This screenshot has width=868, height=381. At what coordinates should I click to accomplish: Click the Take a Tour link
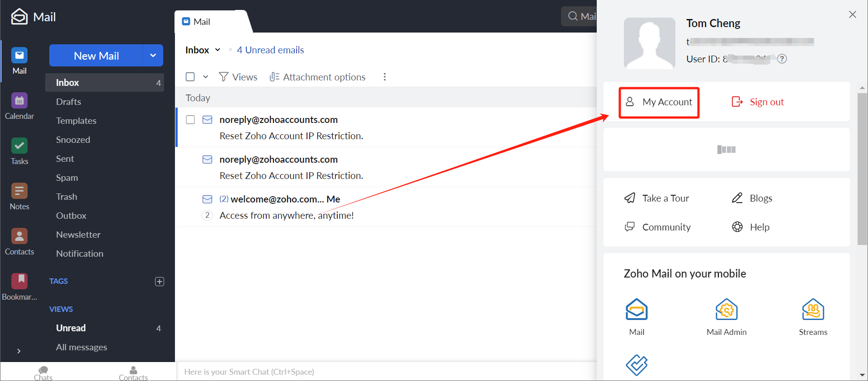click(656, 198)
